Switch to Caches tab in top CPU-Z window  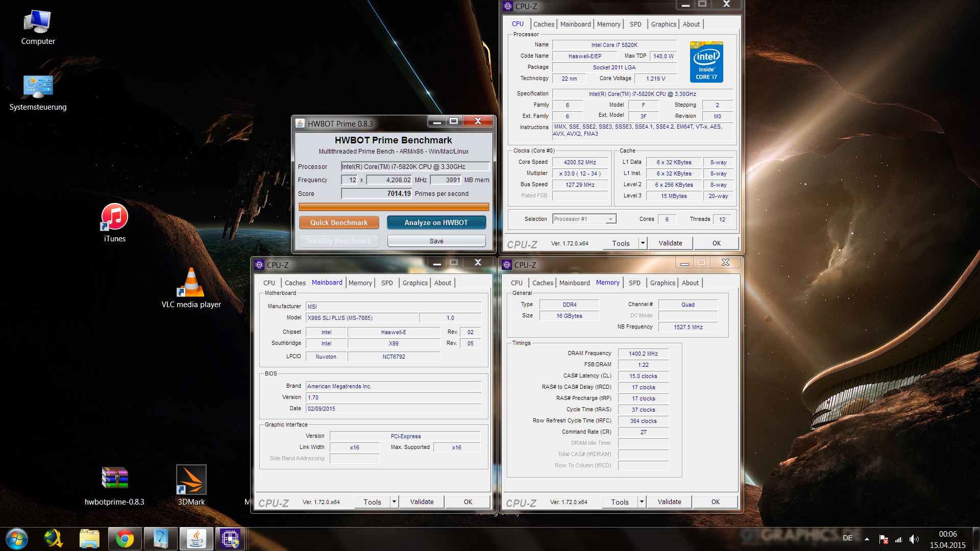(544, 24)
